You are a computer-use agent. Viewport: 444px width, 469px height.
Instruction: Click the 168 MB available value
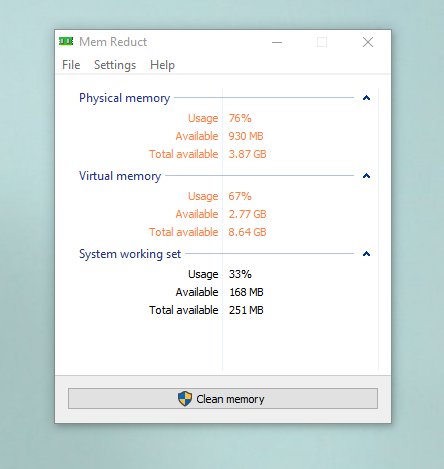coord(246,292)
